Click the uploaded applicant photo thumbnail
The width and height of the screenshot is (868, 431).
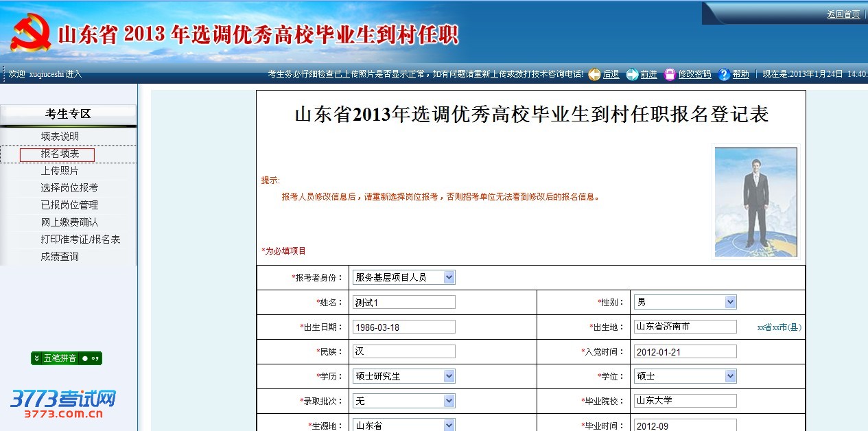[x=755, y=202]
